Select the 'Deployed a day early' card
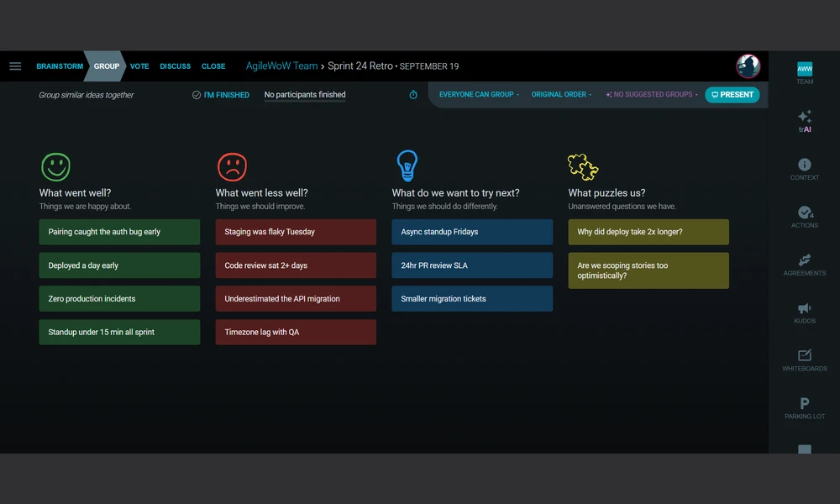The height and width of the screenshot is (504, 840). [119, 265]
